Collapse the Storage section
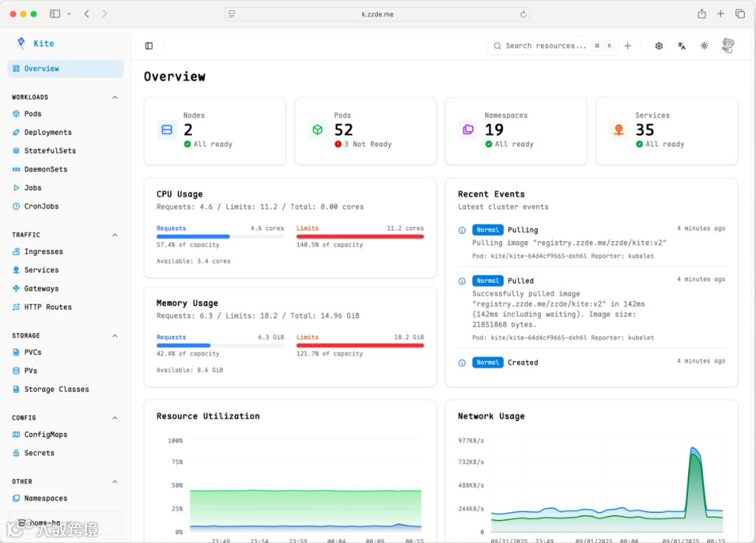 click(115, 336)
